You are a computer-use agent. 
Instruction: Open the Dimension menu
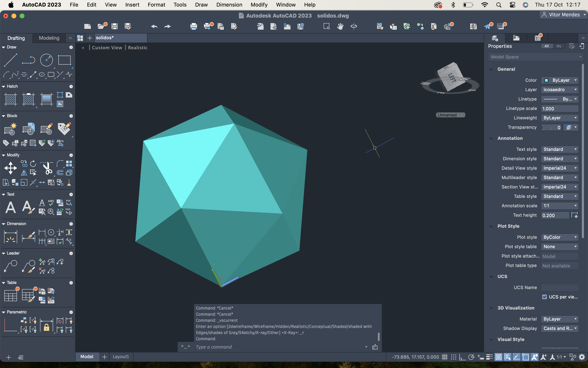click(x=229, y=5)
